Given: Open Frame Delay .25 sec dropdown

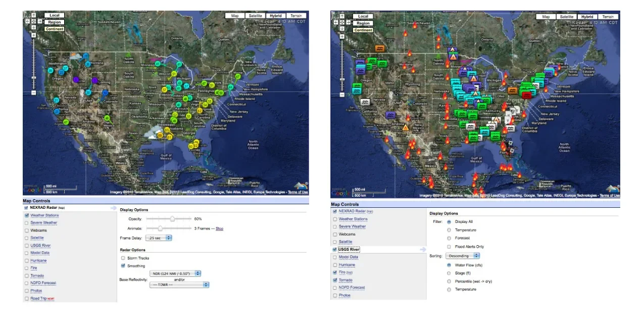Looking at the screenshot, I should 159,238.
